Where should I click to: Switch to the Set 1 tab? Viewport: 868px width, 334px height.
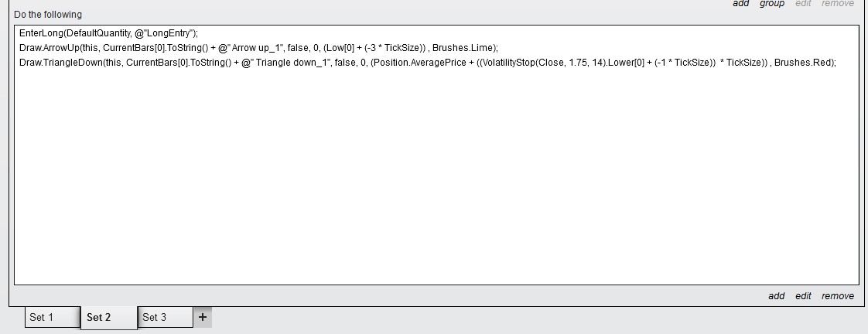pos(52,317)
